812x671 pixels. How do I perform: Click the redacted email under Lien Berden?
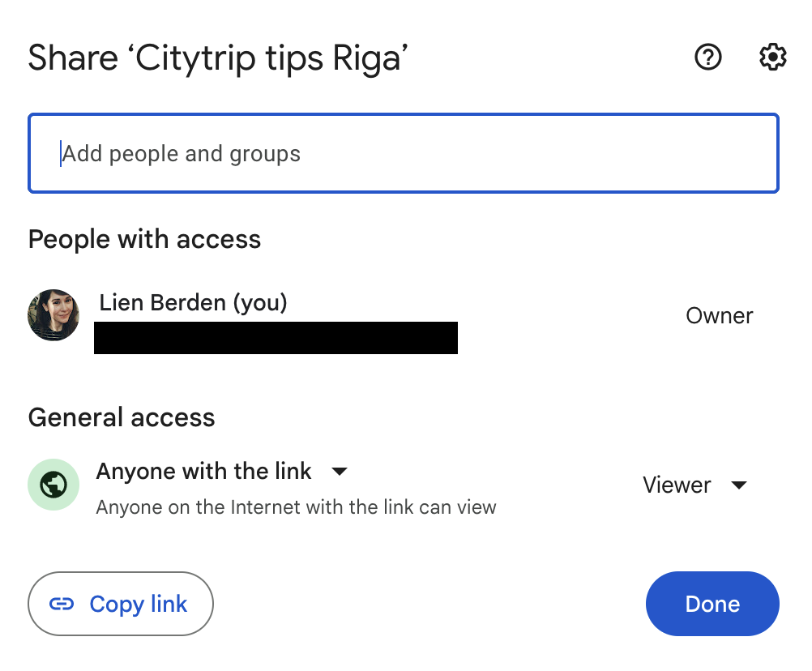pos(276,338)
